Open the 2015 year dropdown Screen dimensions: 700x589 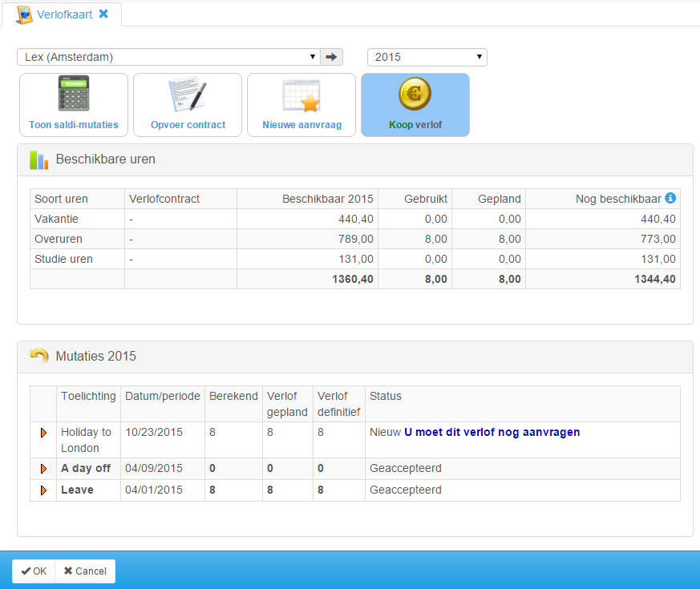pos(427,57)
